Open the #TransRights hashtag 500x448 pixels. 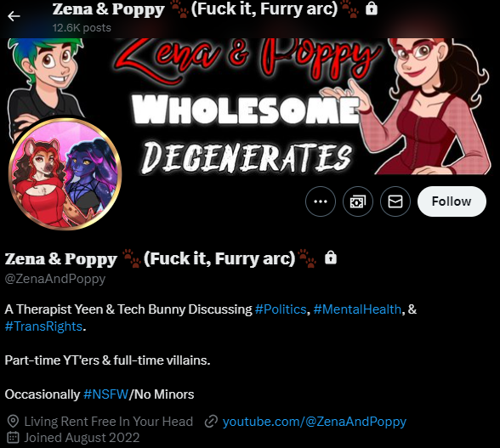[43, 326]
